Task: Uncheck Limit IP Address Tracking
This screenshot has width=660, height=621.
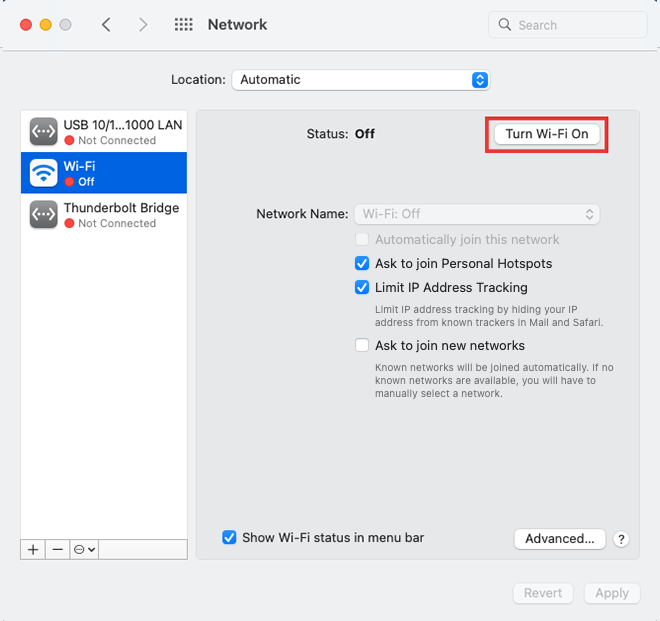Action: [362, 288]
